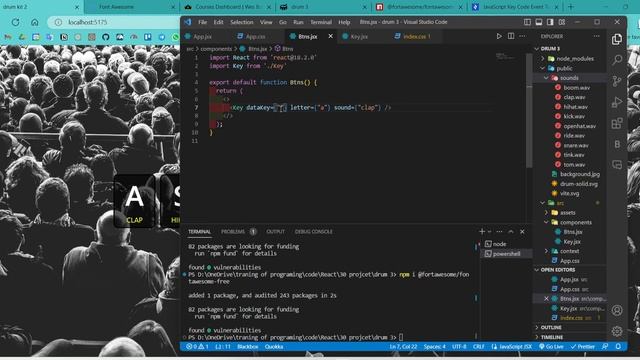Open the terminal launch profile dropdown arrow
The image size is (640, 360).
(x=489, y=231)
